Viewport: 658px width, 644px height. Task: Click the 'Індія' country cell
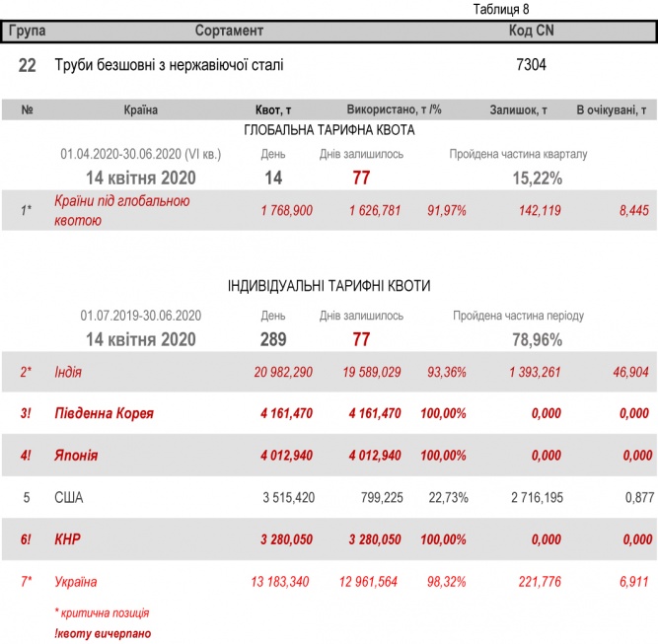(x=68, y=372)
